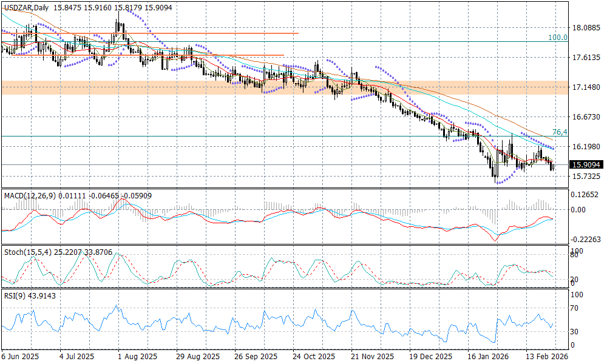Click the Fibonacci 76.4 level label
Image resolution: width=607 pixels, height=364 pixels.
click(x=560, y=132)
